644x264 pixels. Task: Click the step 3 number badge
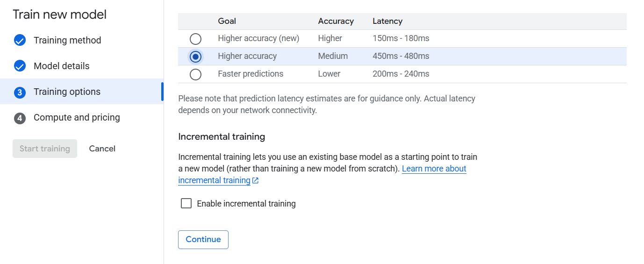(x=20, y=92)
